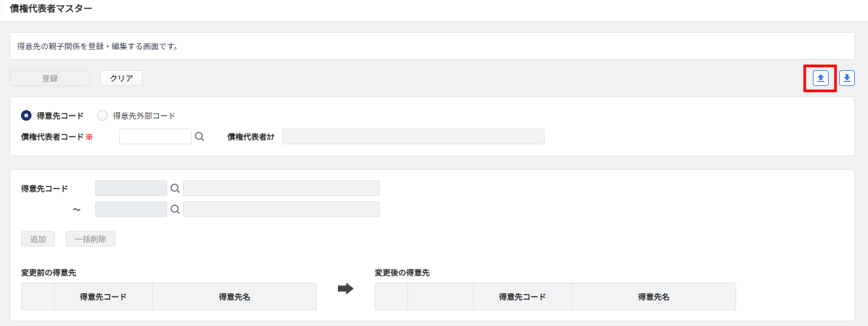
Task: Click magnifier icon beside the ～ range field
Action: (x=175, y=209)
